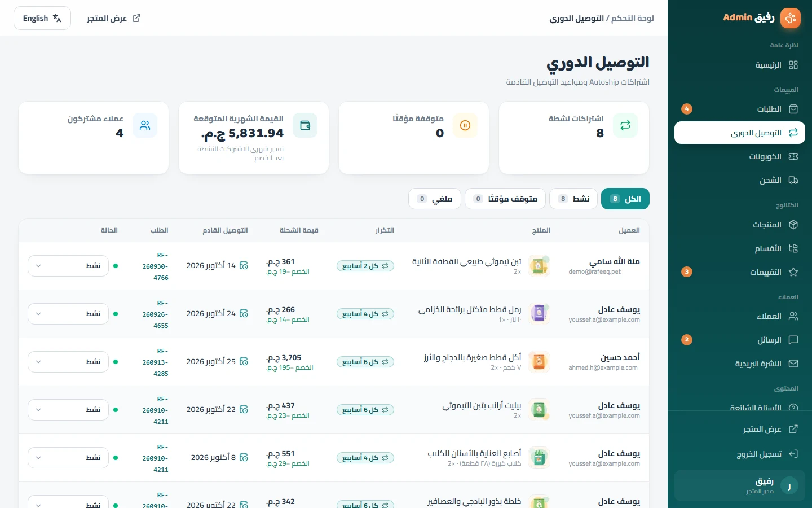The height and width of the screenshot is (508, 812).
Task: Select the متوقف مؤقتًا filter tab
Action: point(505,199)
